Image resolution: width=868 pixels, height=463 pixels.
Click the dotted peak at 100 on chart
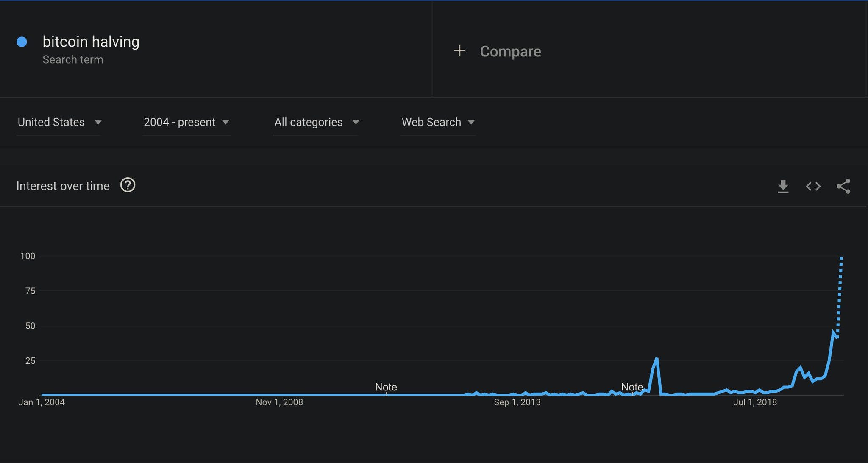[841, 259]
